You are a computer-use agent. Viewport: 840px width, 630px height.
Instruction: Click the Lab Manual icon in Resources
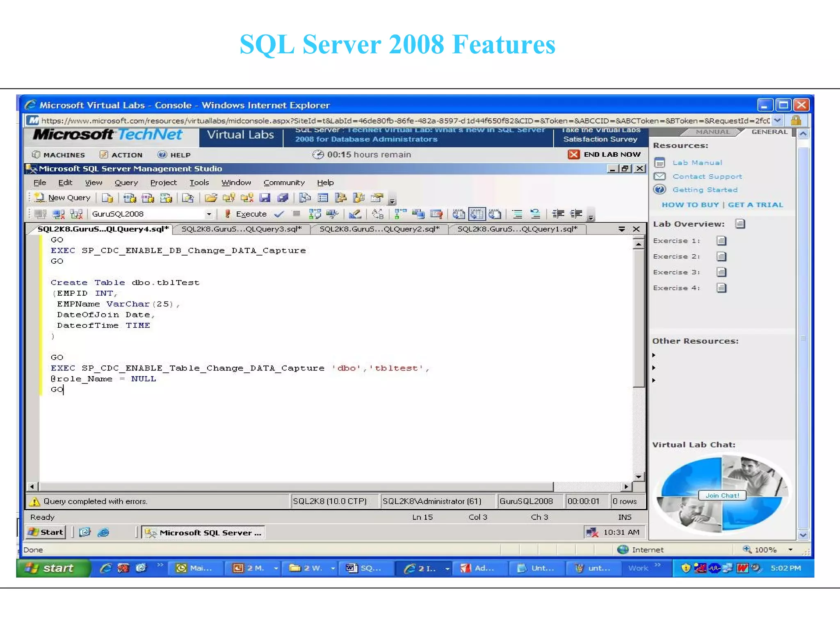tap(660, 163)
